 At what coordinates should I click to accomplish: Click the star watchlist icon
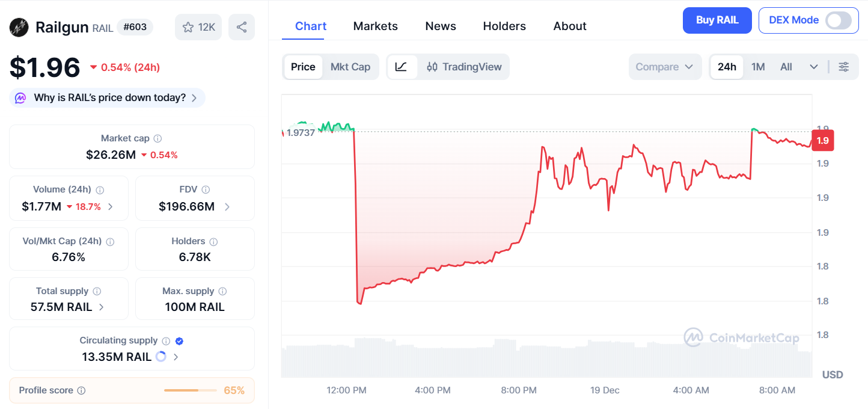coord(188,27)
